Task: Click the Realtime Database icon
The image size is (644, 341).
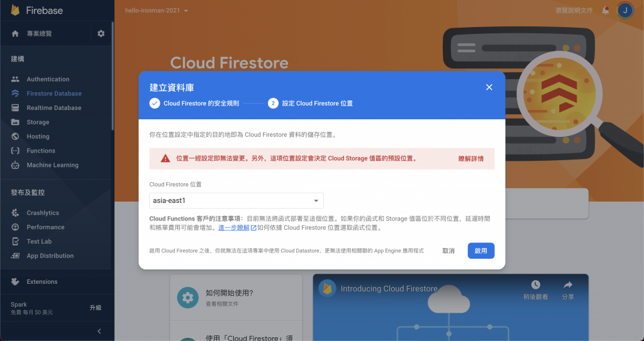Action: tap(15, 108)
